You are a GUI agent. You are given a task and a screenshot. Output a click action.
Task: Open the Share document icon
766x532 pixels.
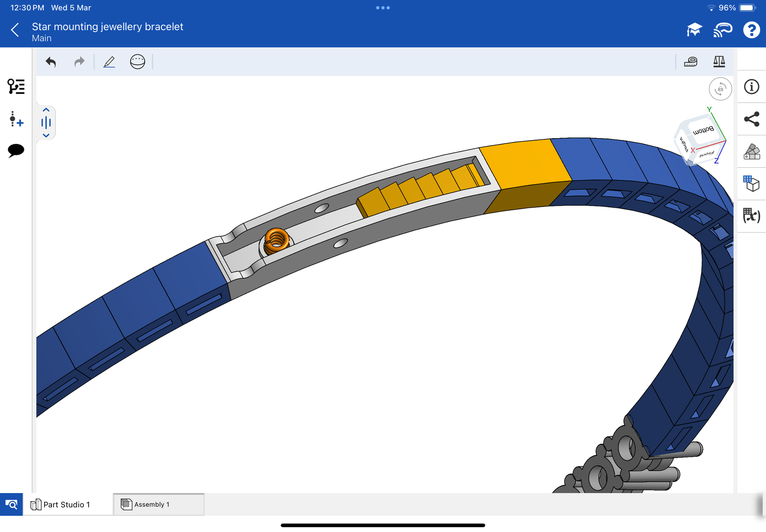coord(751,119)
